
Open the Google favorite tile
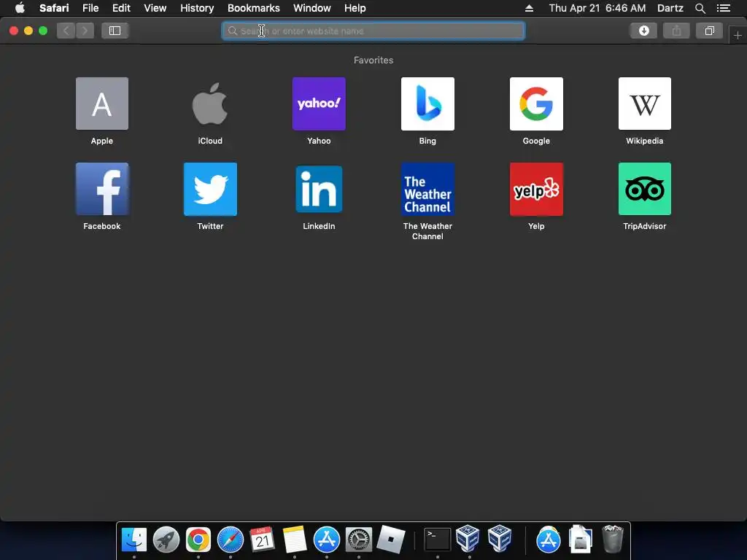tap(536, 104)
